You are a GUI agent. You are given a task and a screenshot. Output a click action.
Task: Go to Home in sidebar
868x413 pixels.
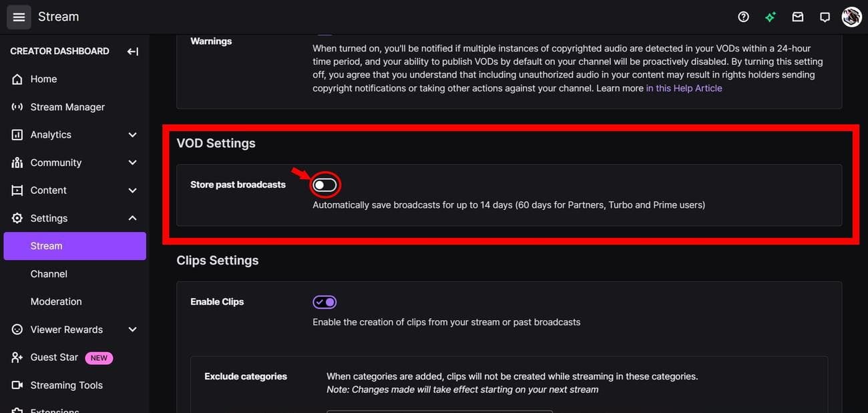(43, 79)
